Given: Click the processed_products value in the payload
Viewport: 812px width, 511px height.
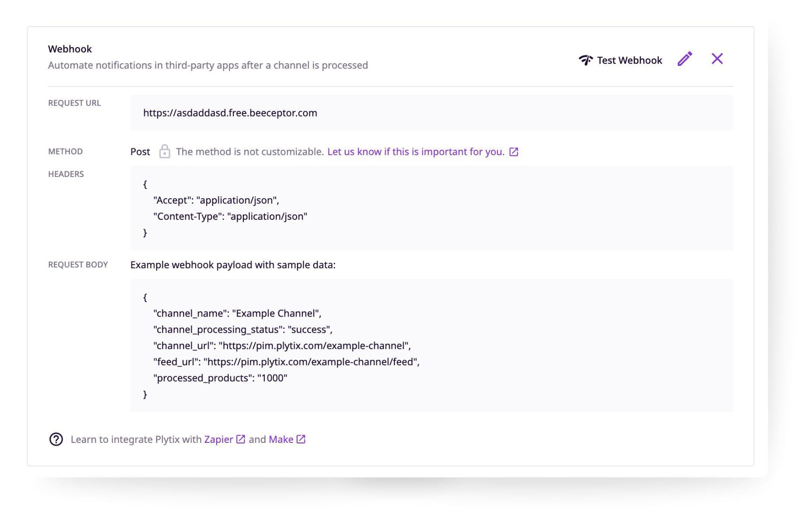Looking at the screenshot, I should [273, 377].
